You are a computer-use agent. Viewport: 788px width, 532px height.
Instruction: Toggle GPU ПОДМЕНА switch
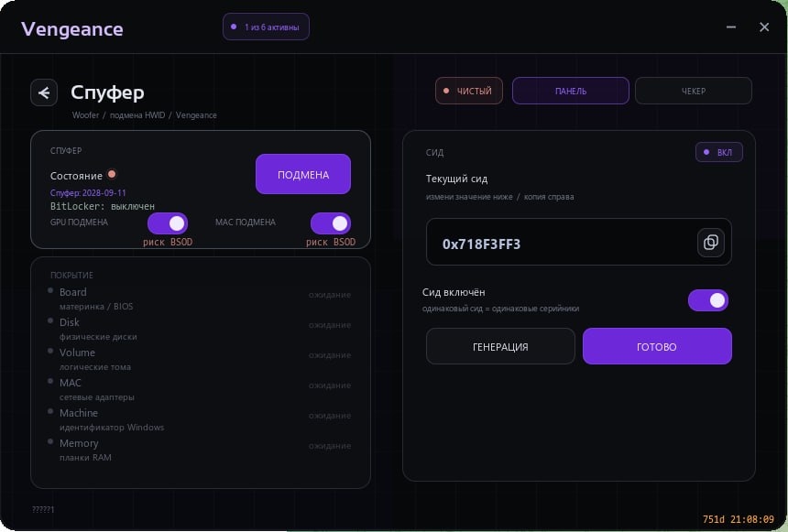[x=168, y=223]
